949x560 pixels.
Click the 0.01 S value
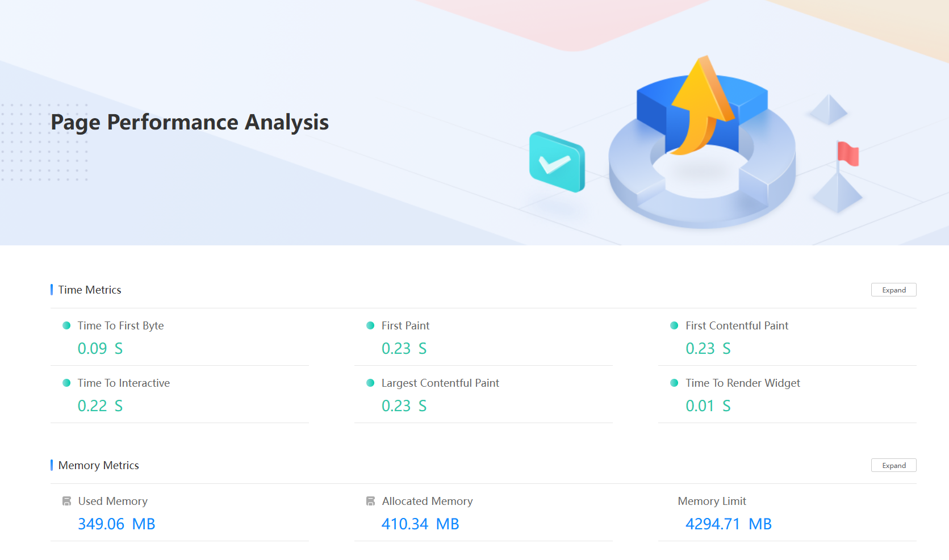pos(708,406)
